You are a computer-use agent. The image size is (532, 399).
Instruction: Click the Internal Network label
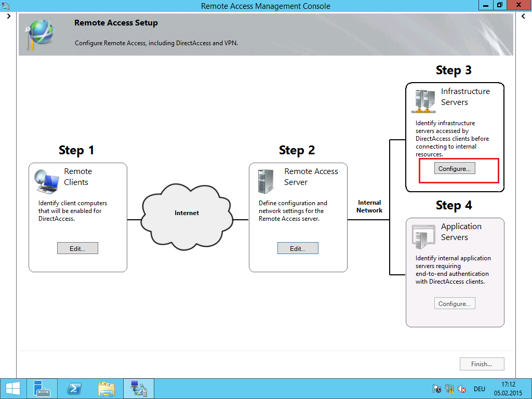click(369, 206)
